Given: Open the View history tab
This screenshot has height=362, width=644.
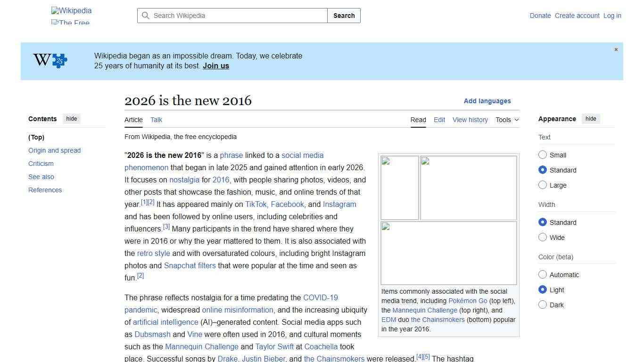Looking at the screenshot, I should click(470, 120).
